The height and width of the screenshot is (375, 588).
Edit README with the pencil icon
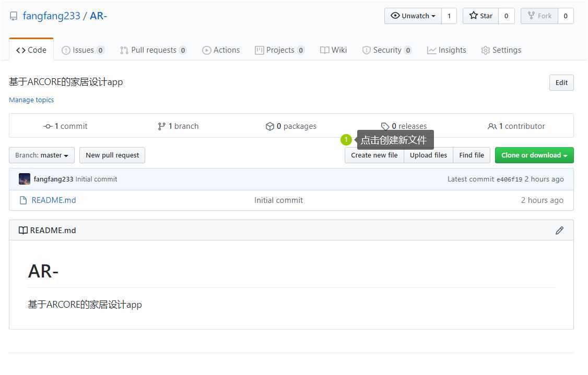pos(559,231)
